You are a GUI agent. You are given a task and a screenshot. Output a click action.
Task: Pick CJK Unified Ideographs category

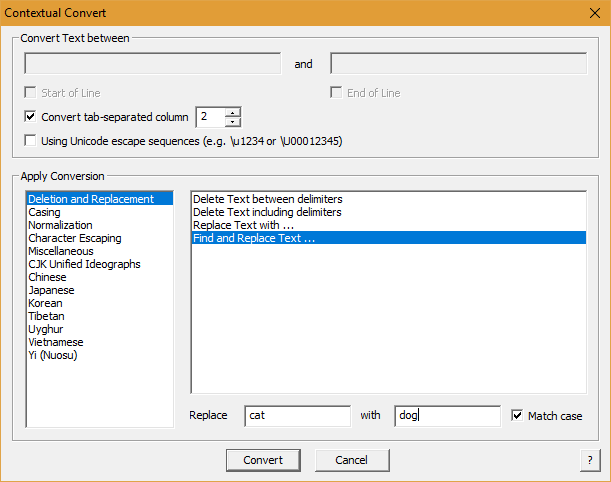point(100,264)
